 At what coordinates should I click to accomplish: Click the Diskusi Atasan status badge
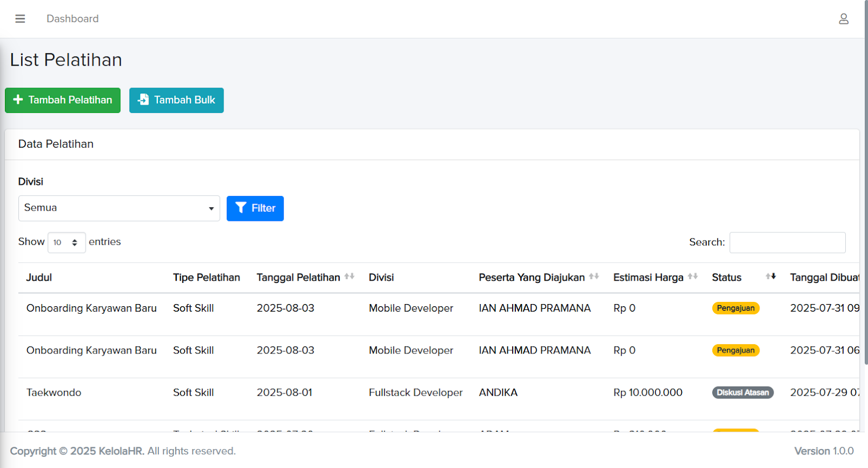pyautogui.click(x=743, y=393)
